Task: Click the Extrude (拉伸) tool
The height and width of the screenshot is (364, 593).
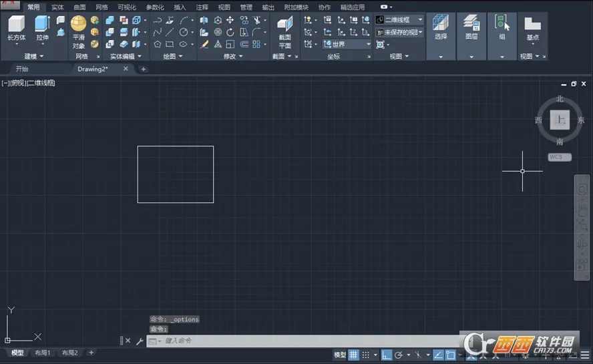Action: pyautogui.click(x=42, y=27)
